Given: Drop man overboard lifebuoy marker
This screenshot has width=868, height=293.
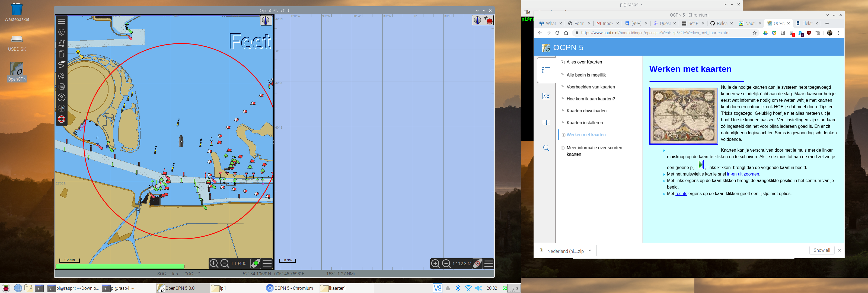Looking at the screenshot, I should [x=61, y=119].
